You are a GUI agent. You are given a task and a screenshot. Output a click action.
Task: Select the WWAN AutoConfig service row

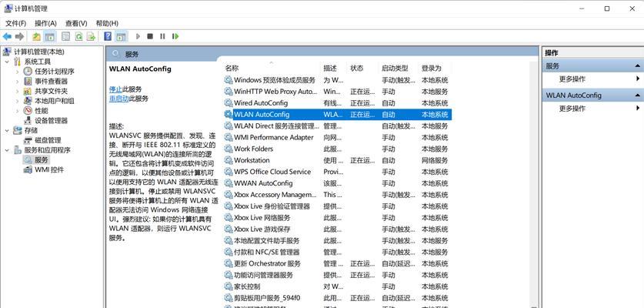click(338, 183)
